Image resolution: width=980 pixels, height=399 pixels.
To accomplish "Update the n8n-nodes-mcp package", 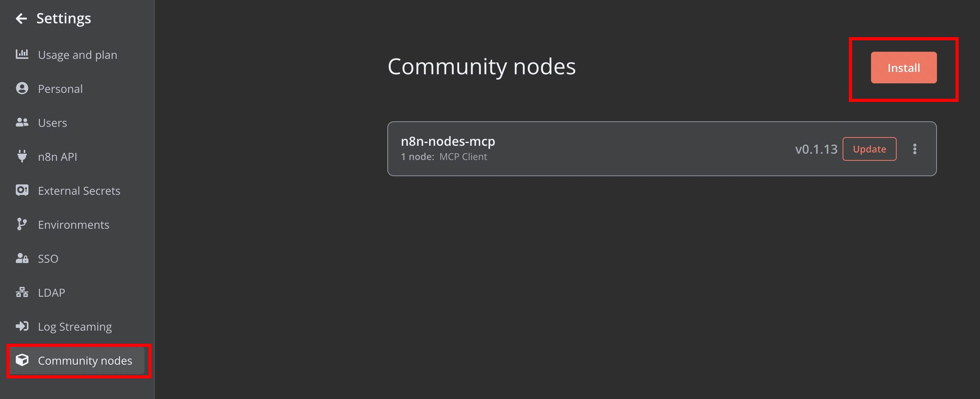I will 869,149.
